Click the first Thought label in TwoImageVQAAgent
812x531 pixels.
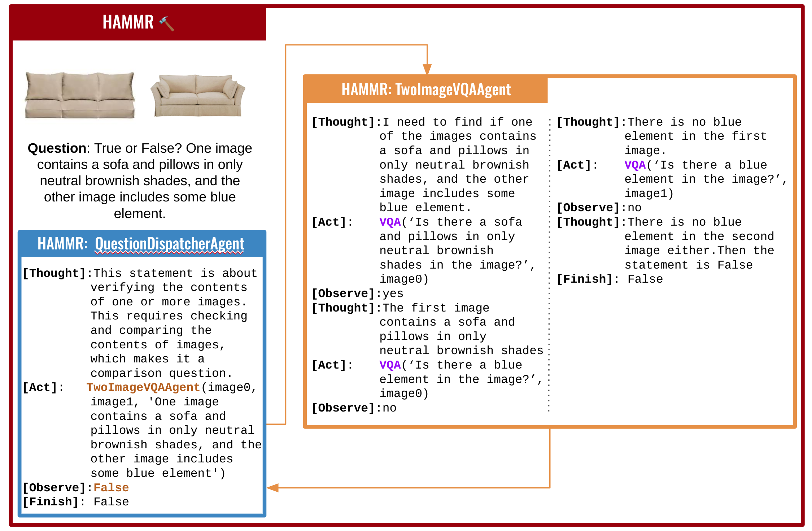(343, 122)
